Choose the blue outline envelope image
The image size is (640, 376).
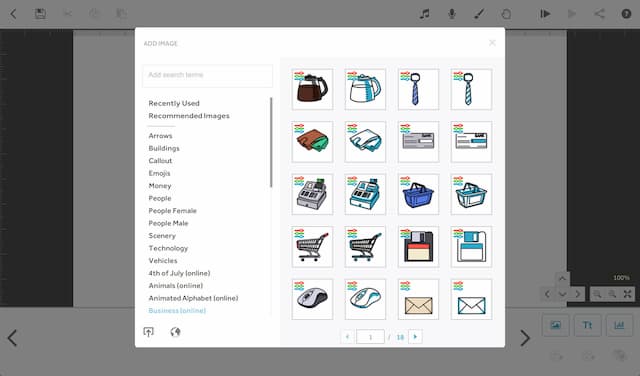[471, 299]
